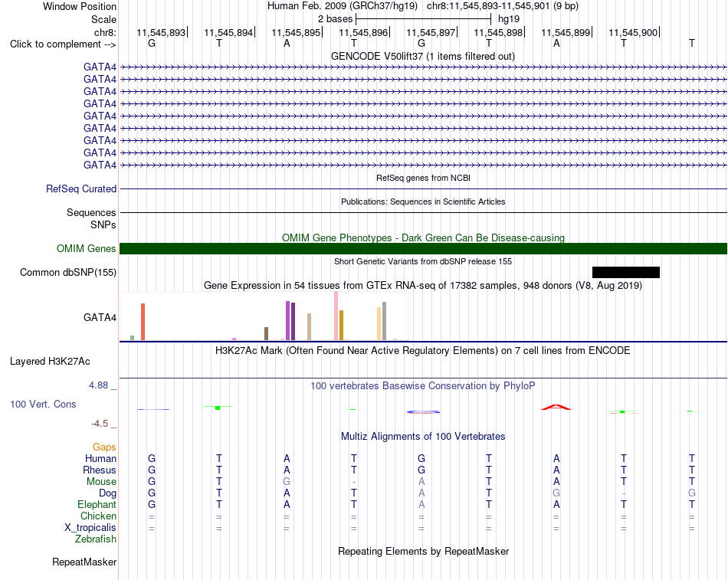728x580 pixels.
Task: Click the brown GTEx expression bar
Action: pyautogui.click(x=266, y=333)
